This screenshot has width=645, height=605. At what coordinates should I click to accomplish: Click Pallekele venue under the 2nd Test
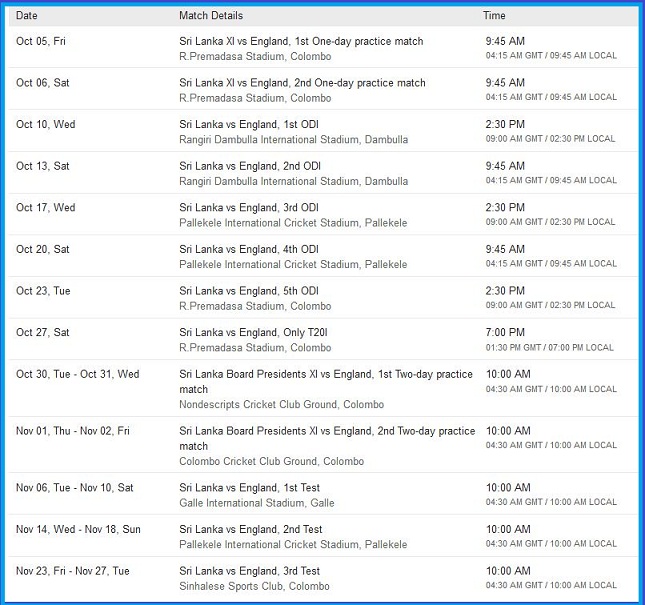[293, 544]
